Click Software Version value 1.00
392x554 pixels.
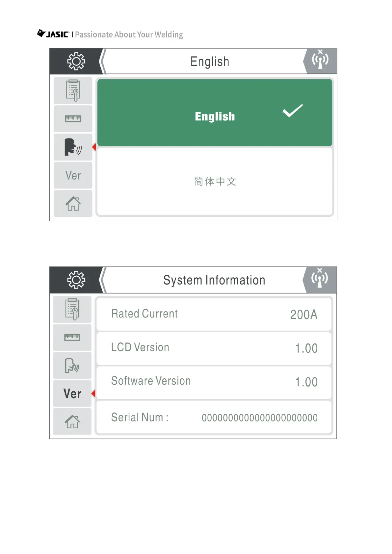pyautogui.click(x=306, y=382)
